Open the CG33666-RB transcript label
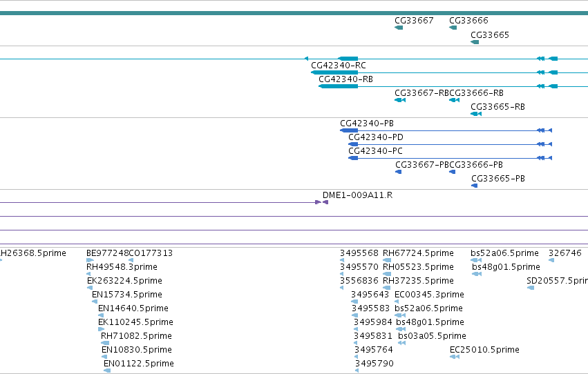 (x=476, y=93)
